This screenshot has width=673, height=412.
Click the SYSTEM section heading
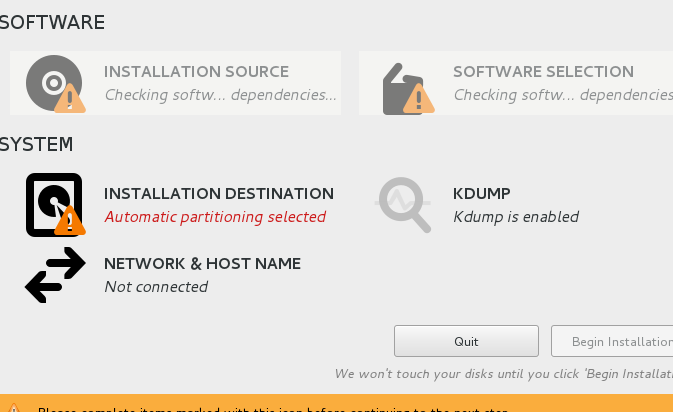coord(36,144)
